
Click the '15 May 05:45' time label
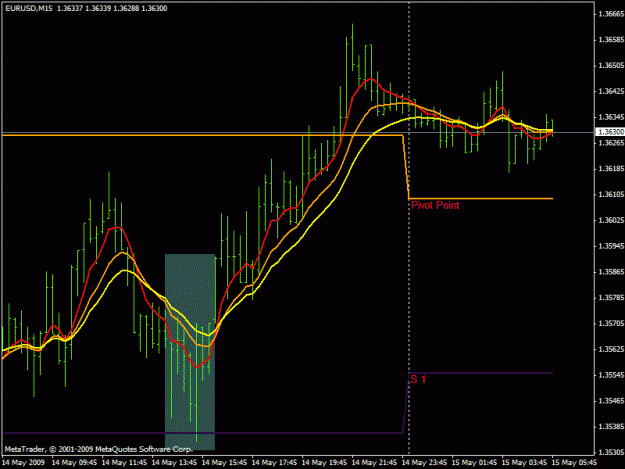tap(574, 463)
